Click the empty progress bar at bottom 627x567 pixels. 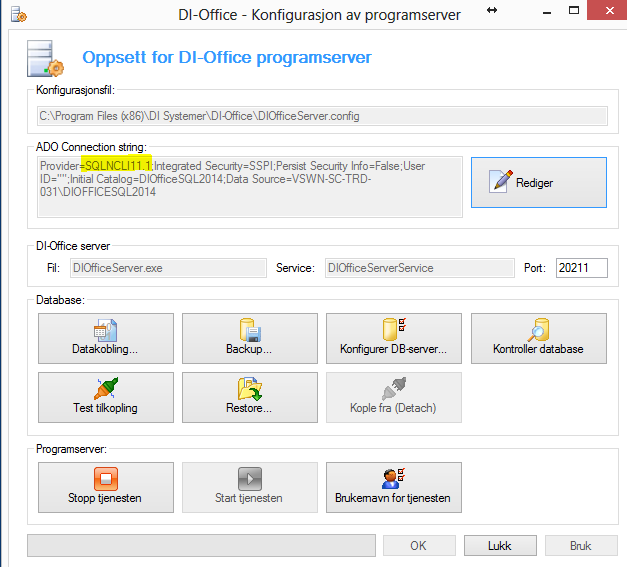[x=201, y=545]
